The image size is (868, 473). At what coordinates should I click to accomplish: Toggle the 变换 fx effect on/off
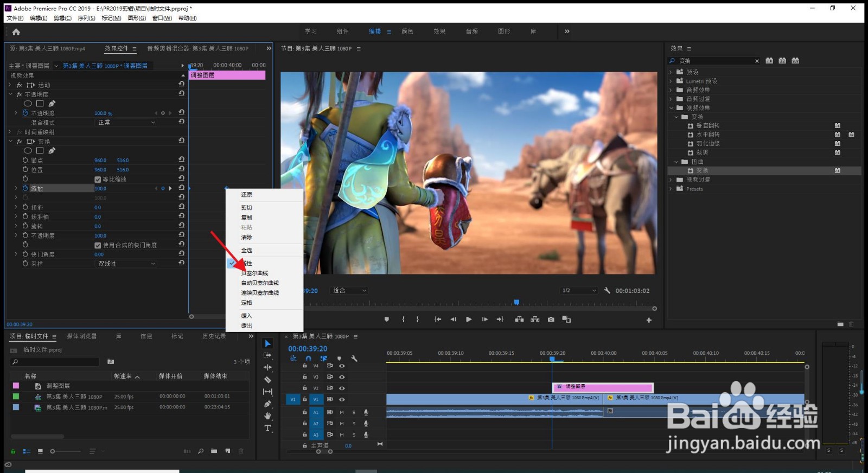coord(20,142)
